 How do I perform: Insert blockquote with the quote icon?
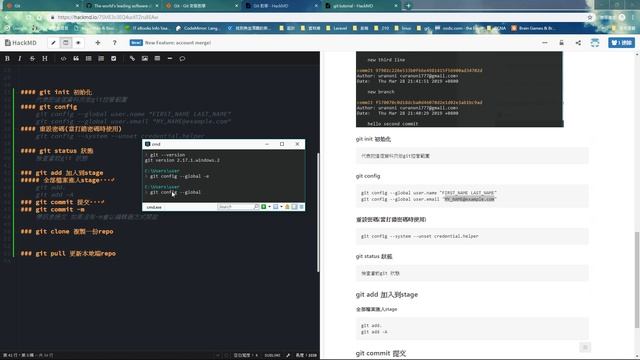click(x=76, y=59)
